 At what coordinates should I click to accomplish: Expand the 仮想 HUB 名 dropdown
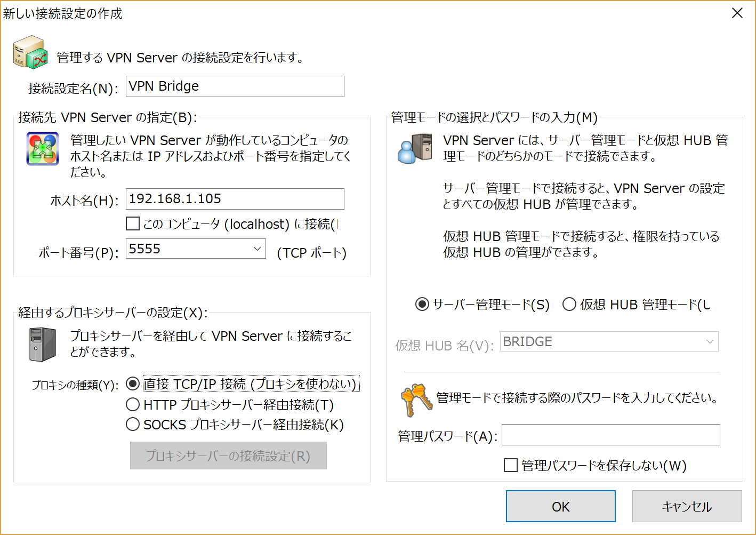(x=710, y=341)
